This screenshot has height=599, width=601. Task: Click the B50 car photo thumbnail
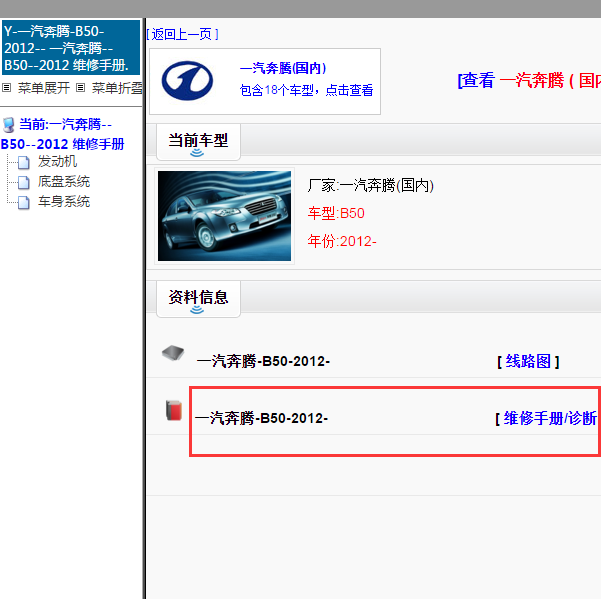(224, 216)
